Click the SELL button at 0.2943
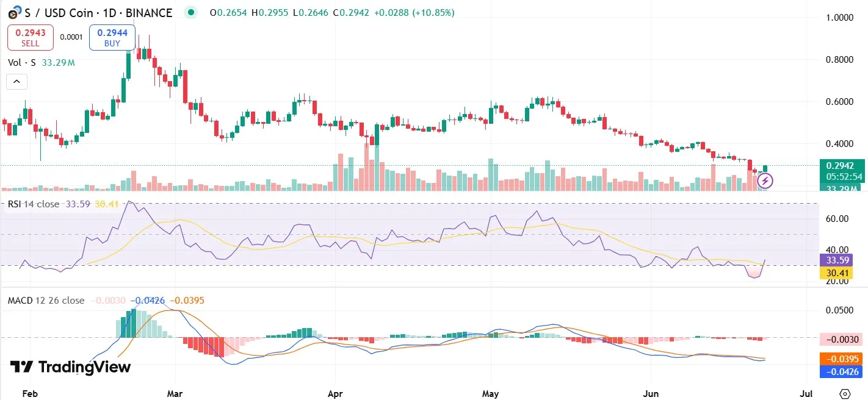The image size is (868, 400). (x=30, y=37)
